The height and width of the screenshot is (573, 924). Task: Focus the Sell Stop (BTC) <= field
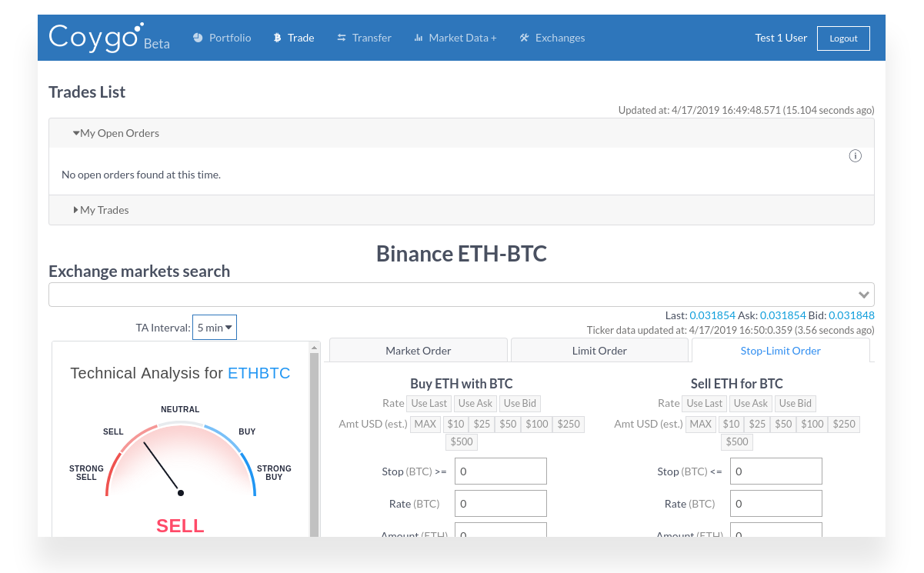(x=776, y=471)
